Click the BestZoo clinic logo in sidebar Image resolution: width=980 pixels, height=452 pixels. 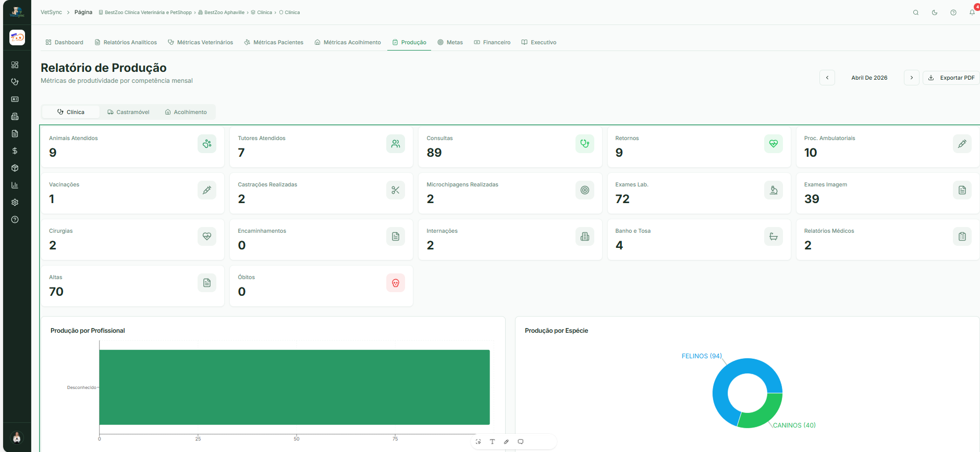(17, 37)
